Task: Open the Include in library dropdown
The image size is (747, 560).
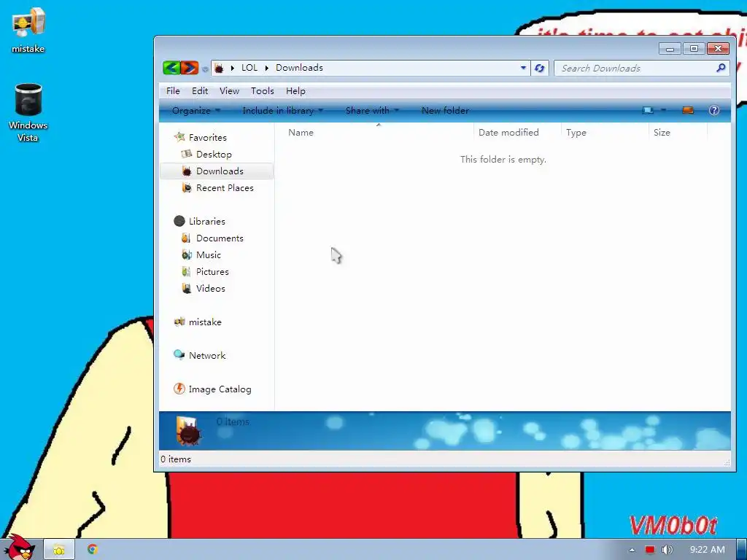Action: coord(283,111)
